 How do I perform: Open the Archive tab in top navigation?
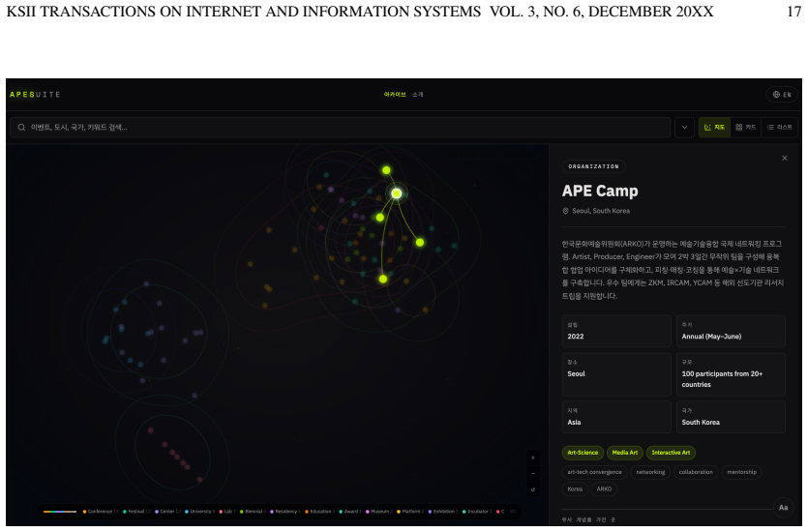coord(395,95)
